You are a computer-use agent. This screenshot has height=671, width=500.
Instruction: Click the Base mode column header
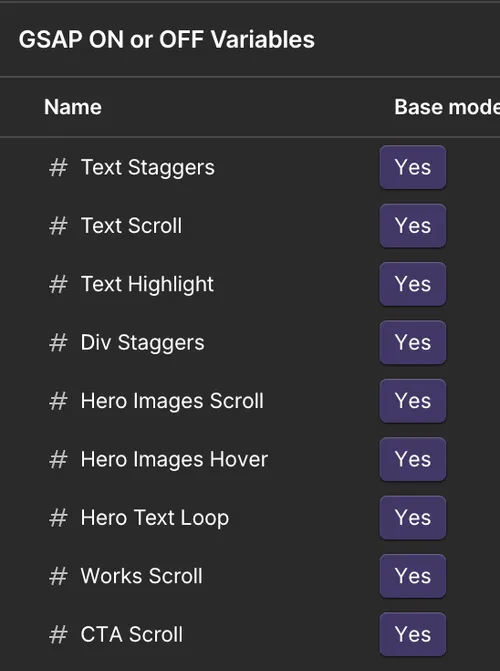pos(447,107)
